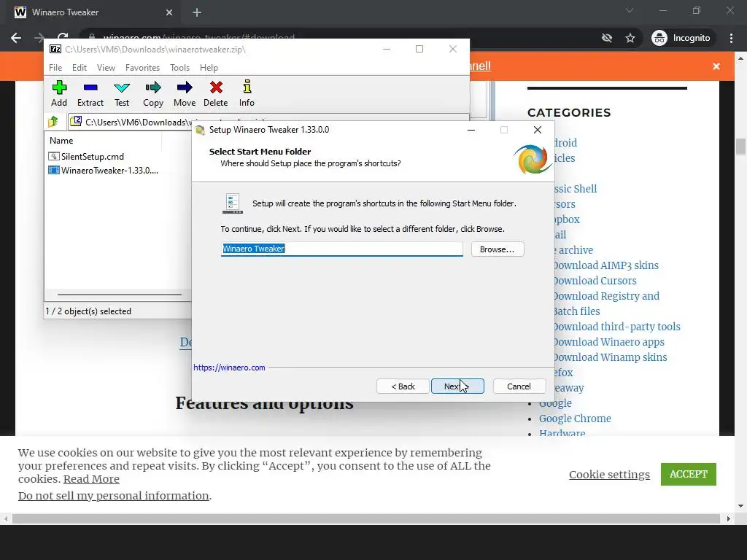Image resolution: width=747 pixels, height=560 pixels.
Task: Open the Download Winamp skins category
Action: tap(611, 357)
